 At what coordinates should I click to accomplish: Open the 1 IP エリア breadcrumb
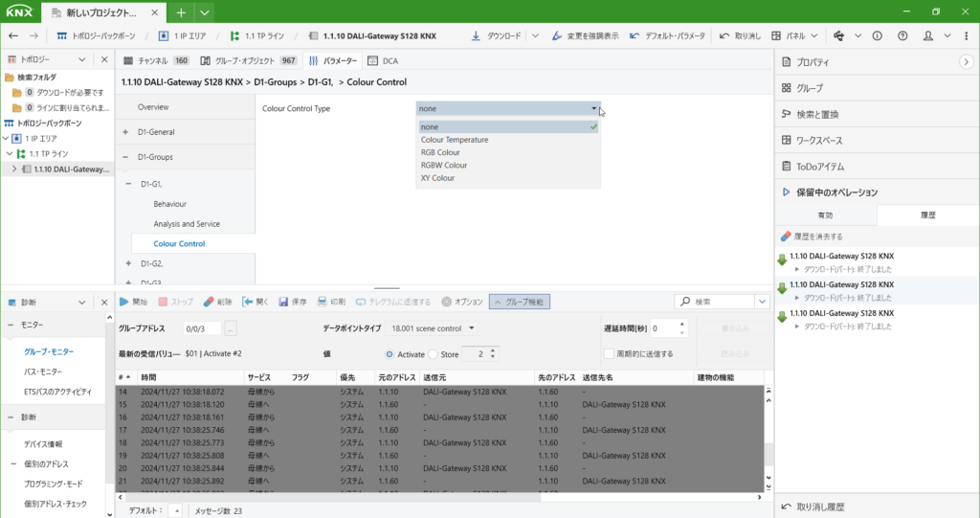(182, 36)
